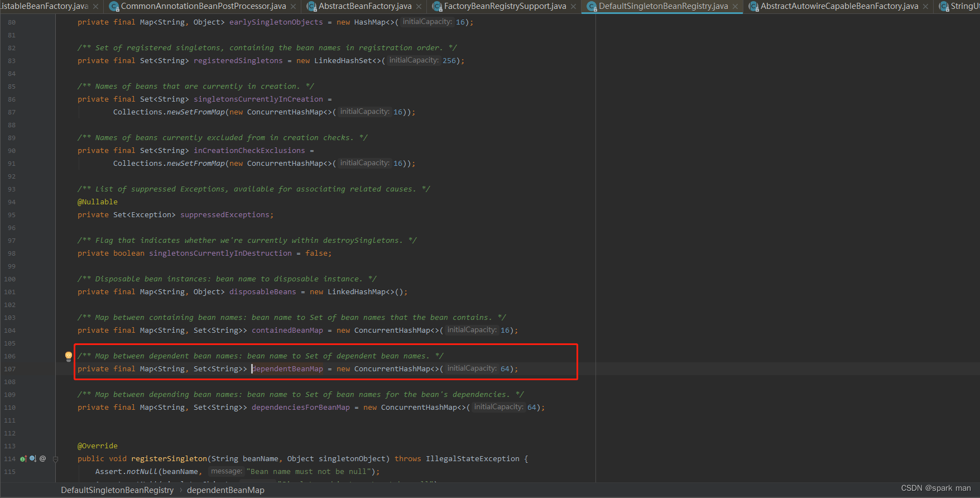Click gutter line number 95

(x=12, y=215)
